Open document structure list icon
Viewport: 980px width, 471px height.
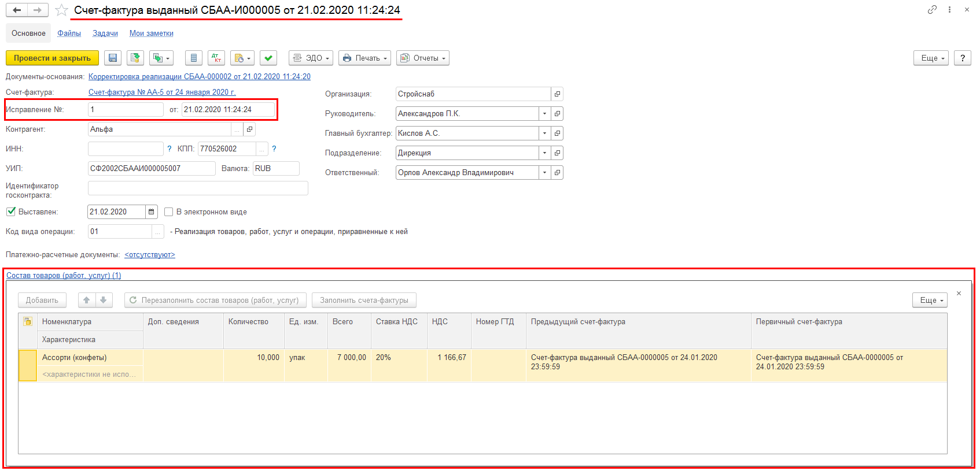coord(194,58)
